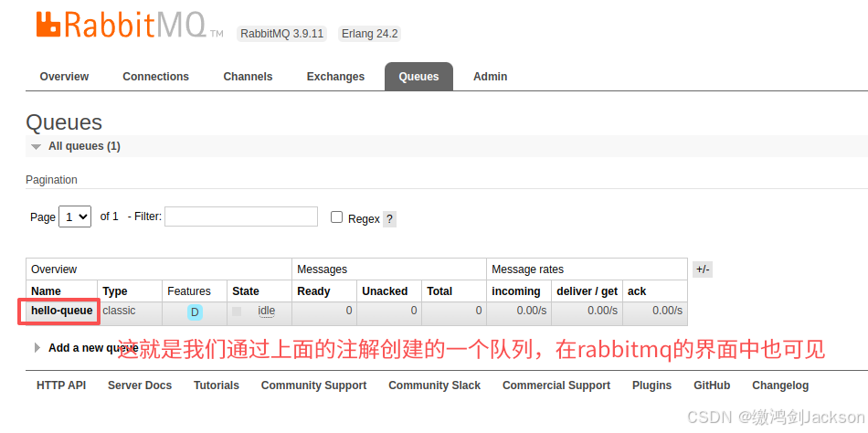
Task: Sort queues by Unacked column
Action: (385, 291)
